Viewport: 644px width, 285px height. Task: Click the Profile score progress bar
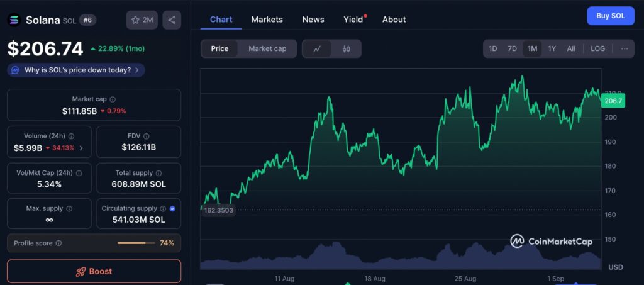(136, 243)
